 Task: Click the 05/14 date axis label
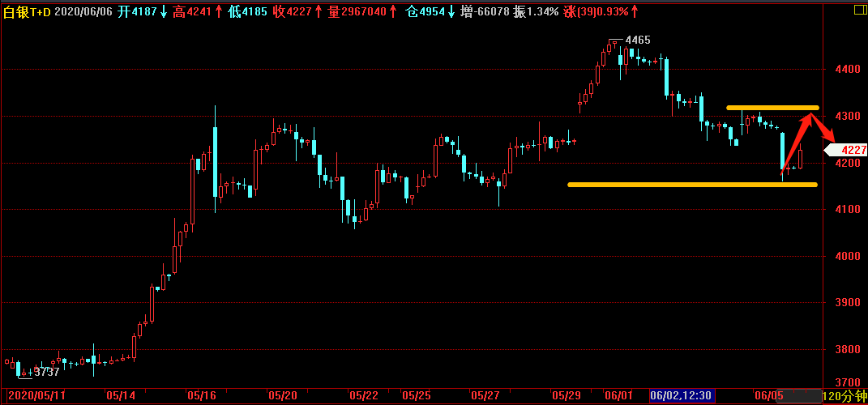pos(121,396)
